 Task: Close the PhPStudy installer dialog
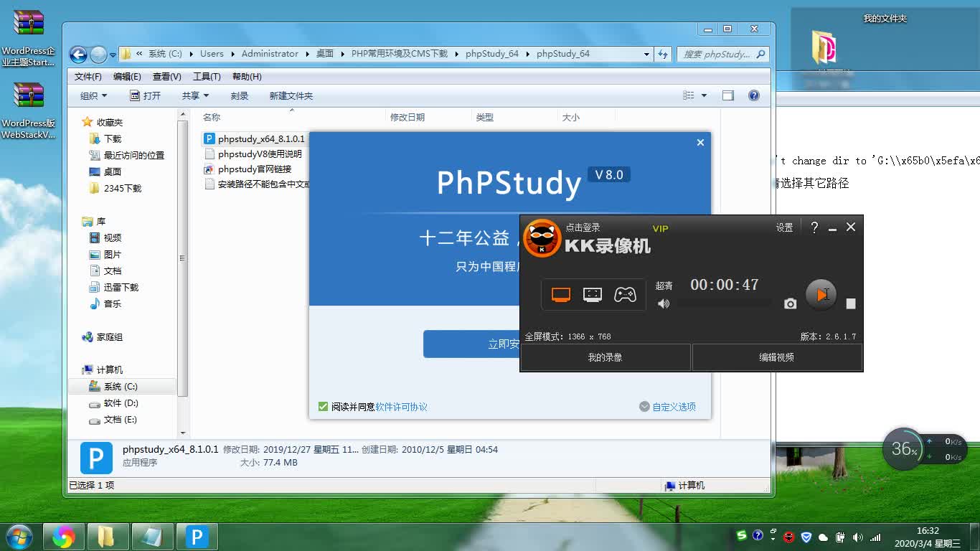click(x=700, y=143)
